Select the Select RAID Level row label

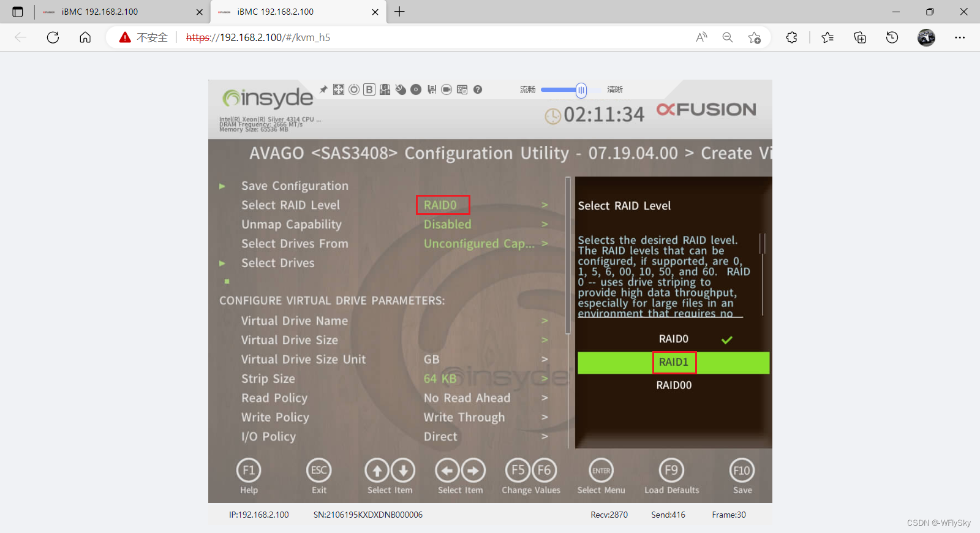290,205
